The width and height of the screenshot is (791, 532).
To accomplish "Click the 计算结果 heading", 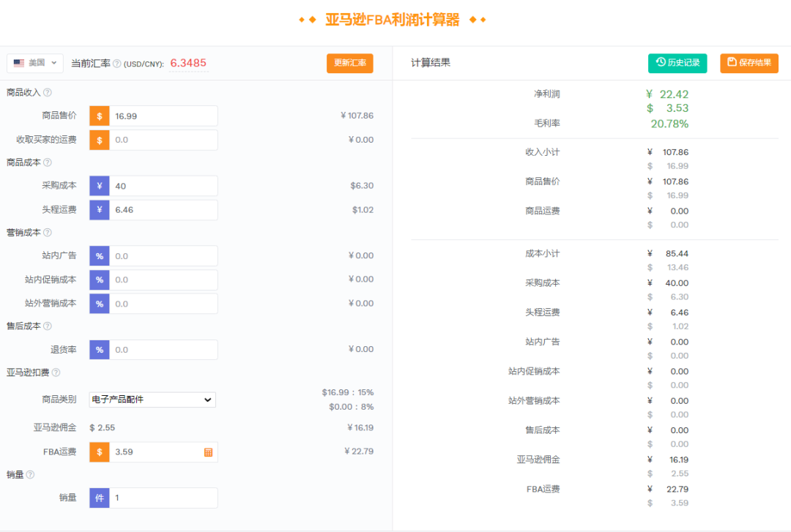I will [x=431, y=63].
